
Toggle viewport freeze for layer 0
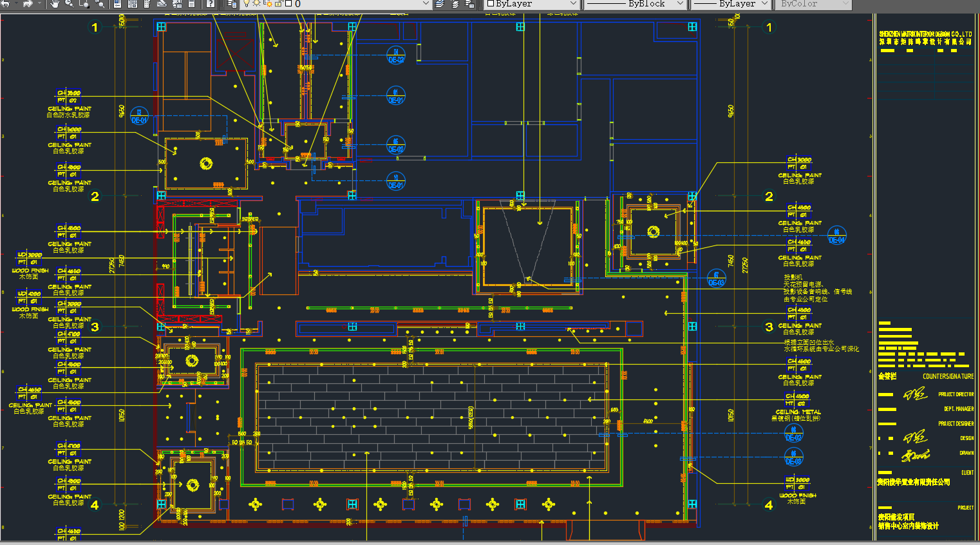268,3
